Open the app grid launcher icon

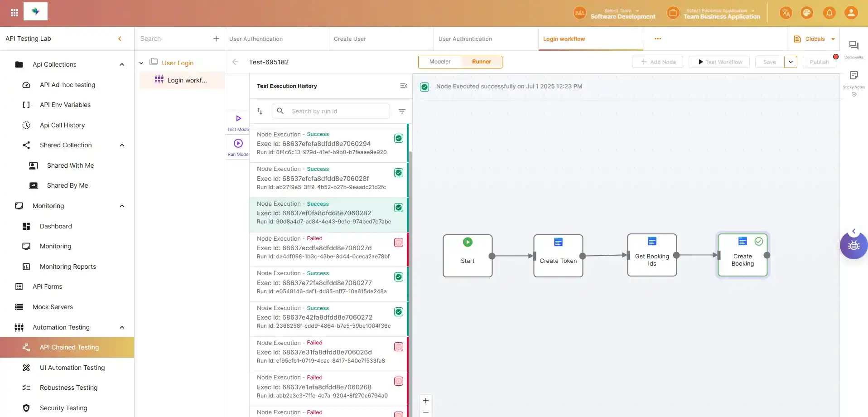pos(14,13)
